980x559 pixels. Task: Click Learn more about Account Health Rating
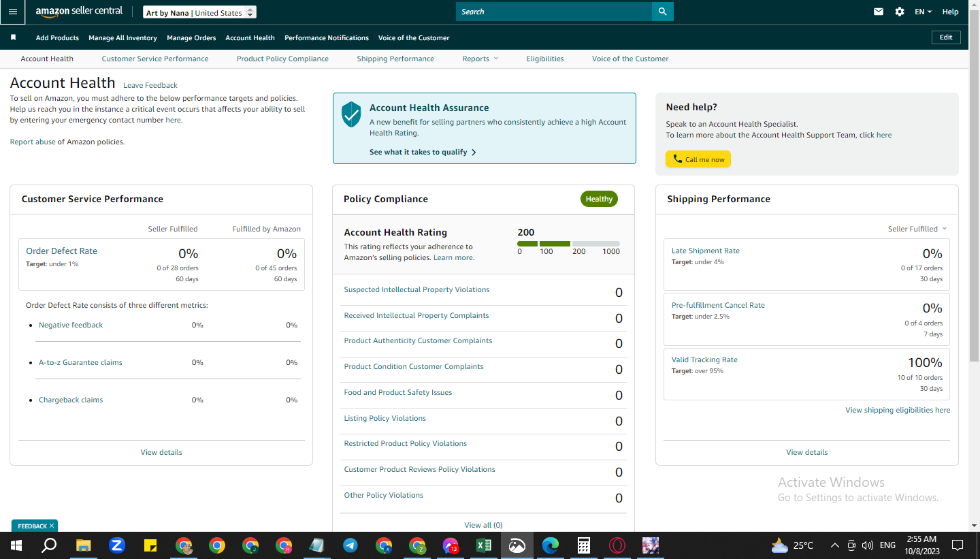pos(453,257)
